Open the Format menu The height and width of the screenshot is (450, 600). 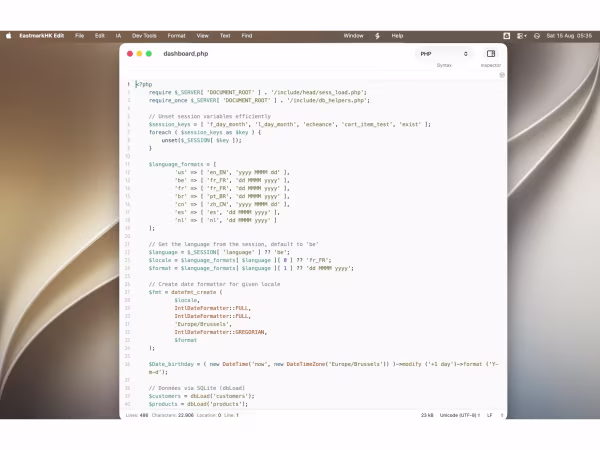coord(176,36)
